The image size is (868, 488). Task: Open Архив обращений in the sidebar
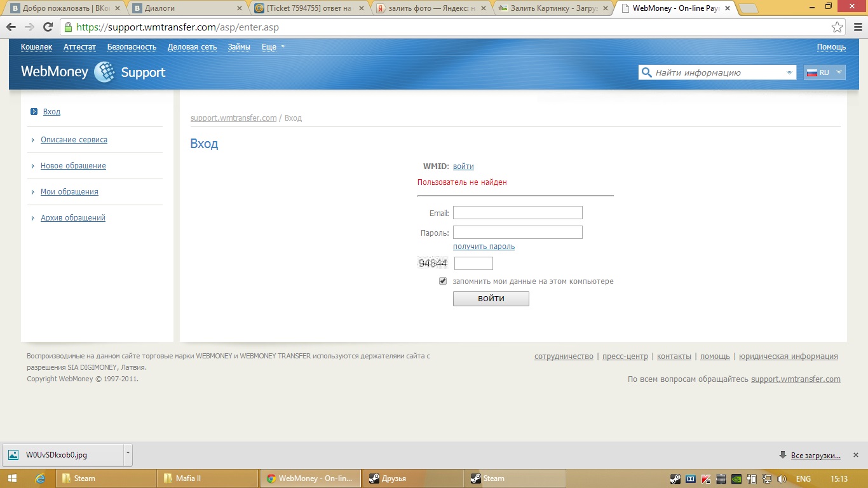(73, 218)
